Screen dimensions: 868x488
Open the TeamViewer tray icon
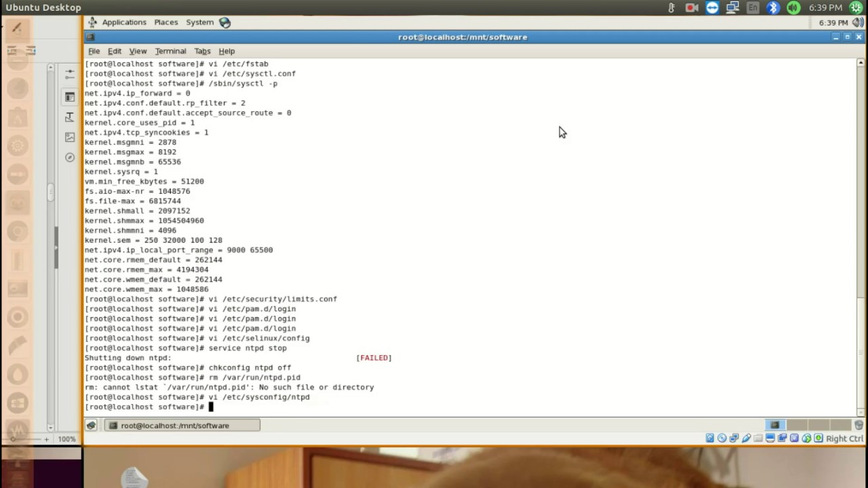pos(712,7)
